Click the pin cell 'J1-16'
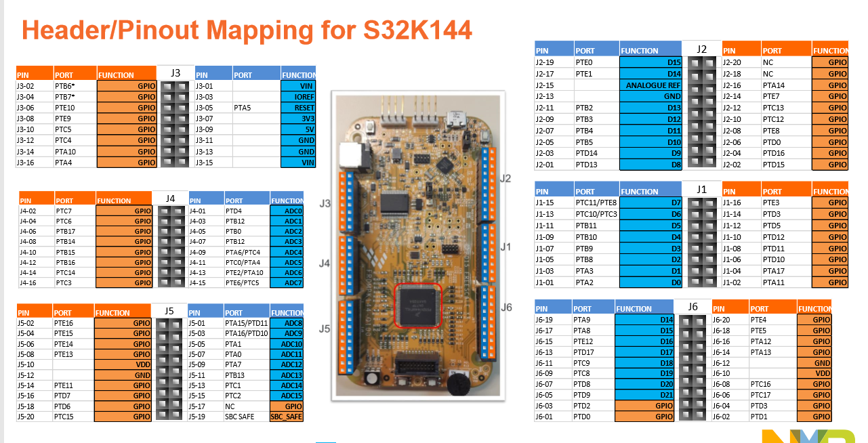The image size is (868, 443). click(x=741, y=203)
